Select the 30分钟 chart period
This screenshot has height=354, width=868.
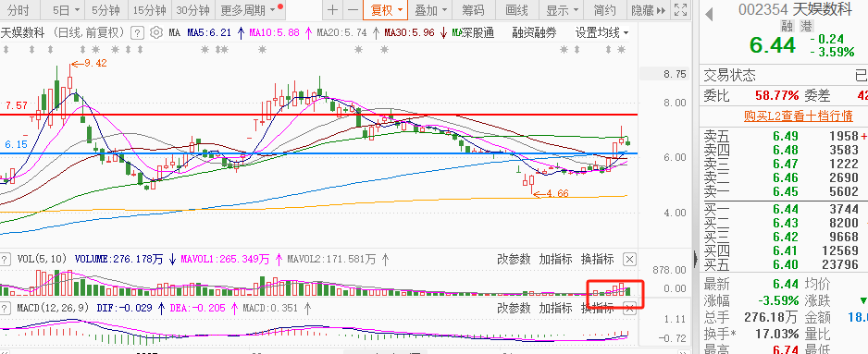pos(192,10)
